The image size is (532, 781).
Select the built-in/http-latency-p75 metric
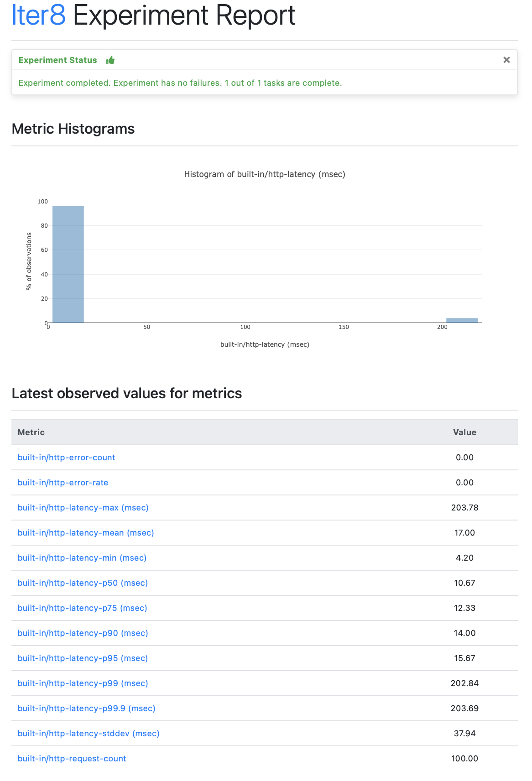tap(83, 608)
